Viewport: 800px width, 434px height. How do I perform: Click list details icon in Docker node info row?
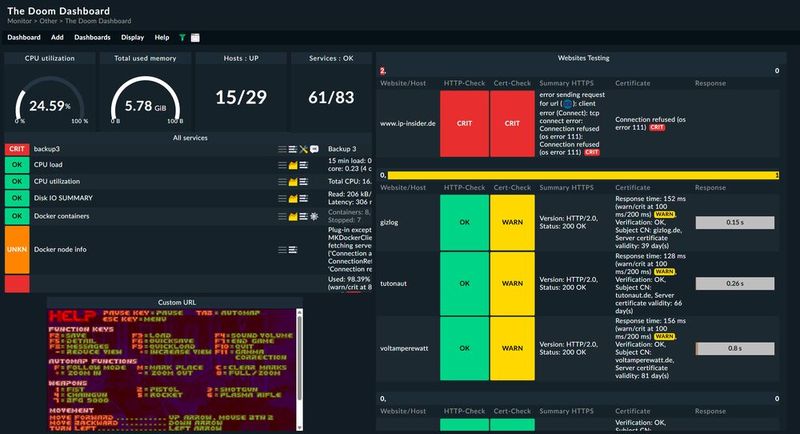point(293,249)
